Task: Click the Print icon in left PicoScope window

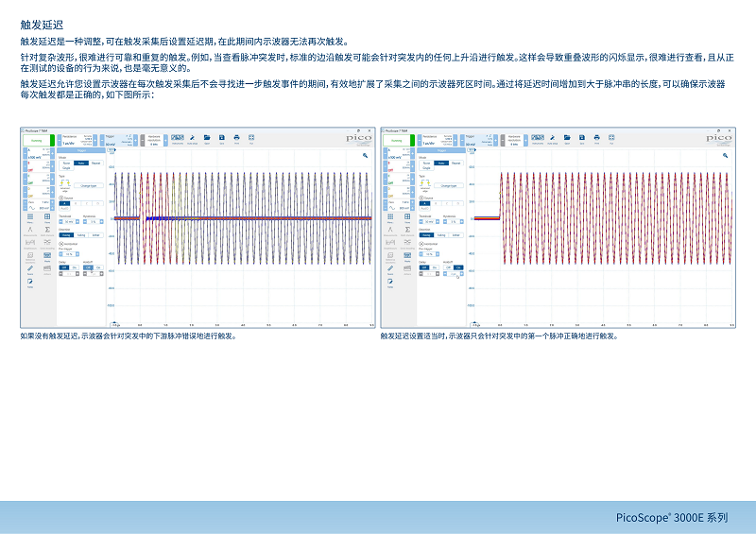Action: tap(237, 140)
